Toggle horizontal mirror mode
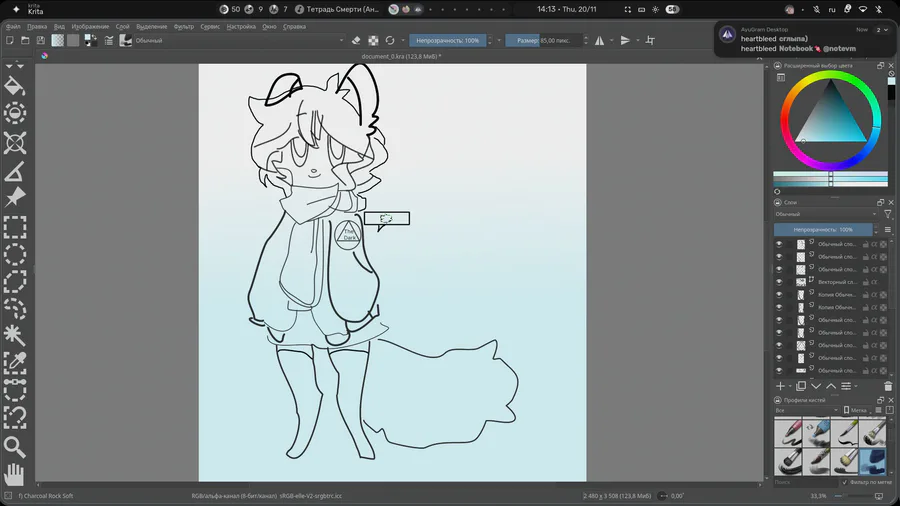Image resolution: width=900 pixels, height=506 pixels. click(599, 40)
